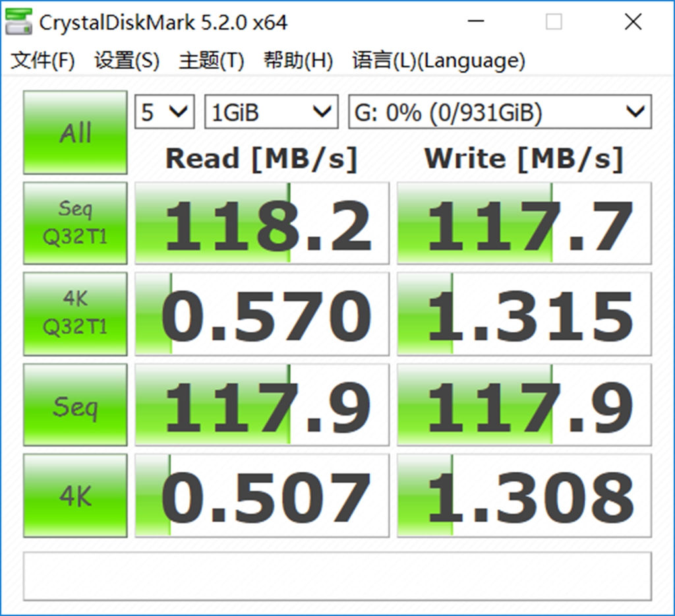Click the Seq read result 117.9
This screenshot has height=616, width=675.
pyautogui.click(x=262, y=405)
